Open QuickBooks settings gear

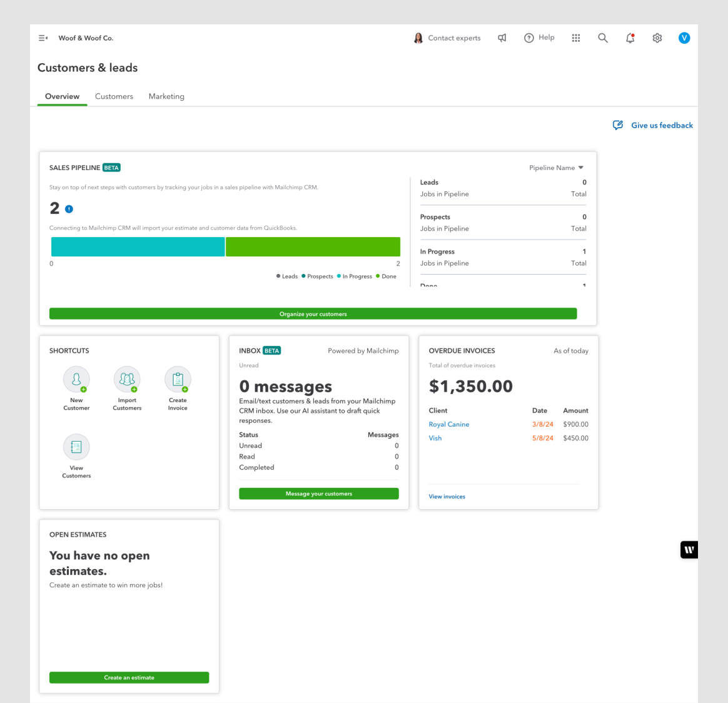click(657, 38)
